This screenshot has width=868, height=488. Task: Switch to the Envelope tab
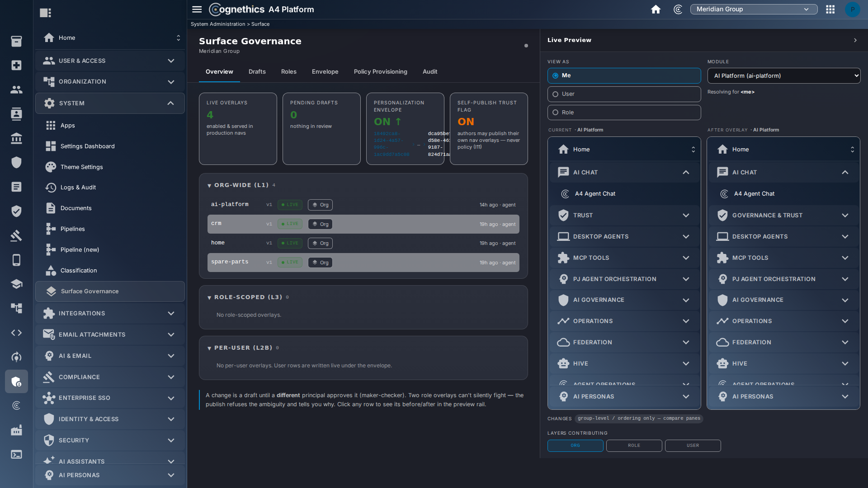click(x=325, y=71)
